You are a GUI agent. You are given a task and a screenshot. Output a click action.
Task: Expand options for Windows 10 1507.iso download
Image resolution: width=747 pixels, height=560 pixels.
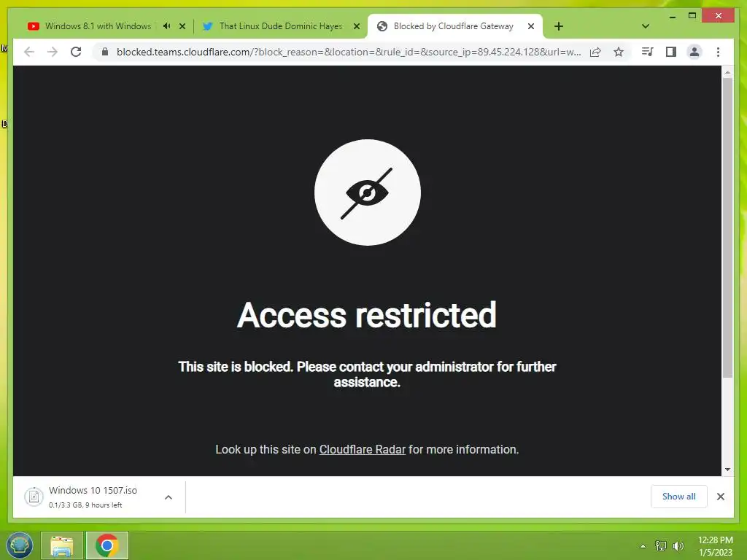(169, 497)
